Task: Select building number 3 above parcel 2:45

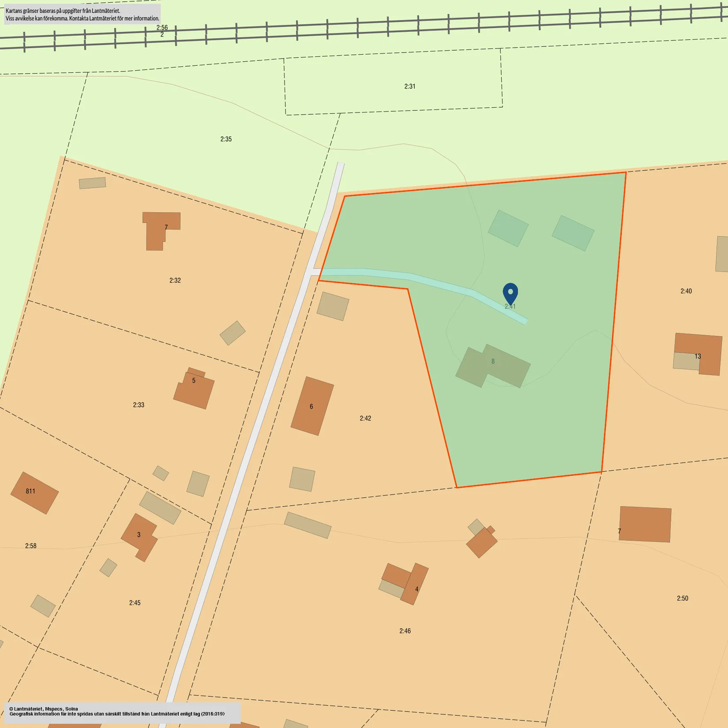Action: [x=139, y=535]
